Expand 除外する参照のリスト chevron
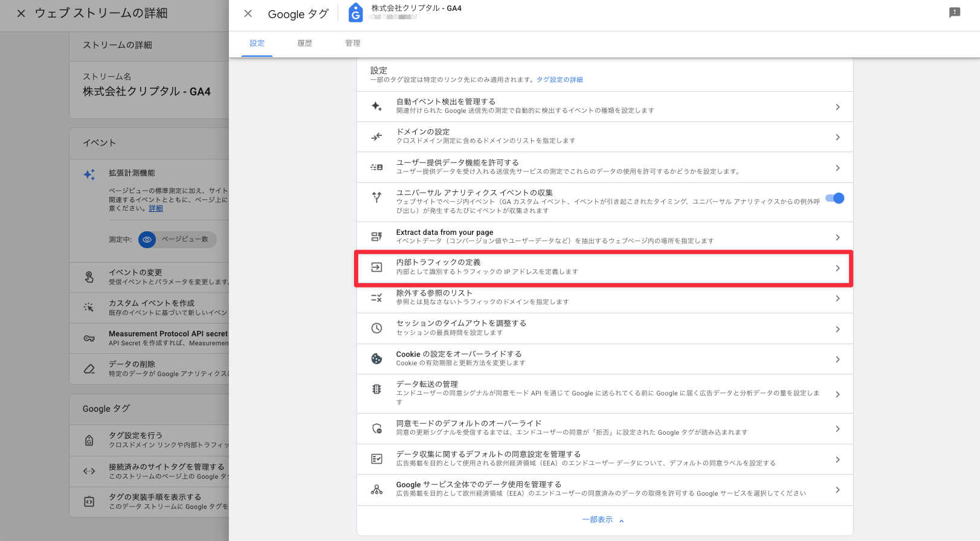This screenshot has height=541, width=980. point(837,298)
